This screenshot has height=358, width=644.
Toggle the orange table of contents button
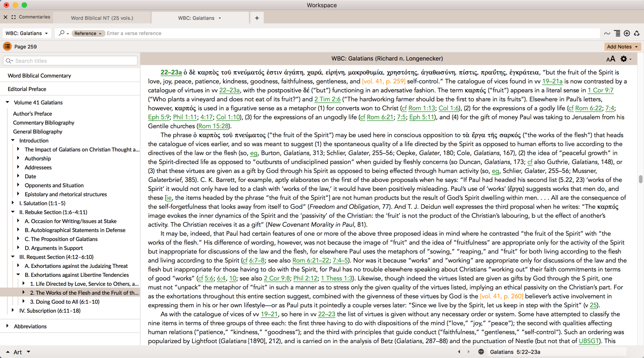(7, 47)
